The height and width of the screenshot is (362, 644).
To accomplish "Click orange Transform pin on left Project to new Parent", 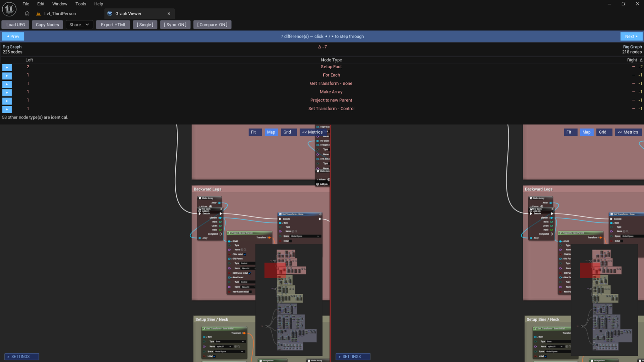I will [x=269, y=238].
